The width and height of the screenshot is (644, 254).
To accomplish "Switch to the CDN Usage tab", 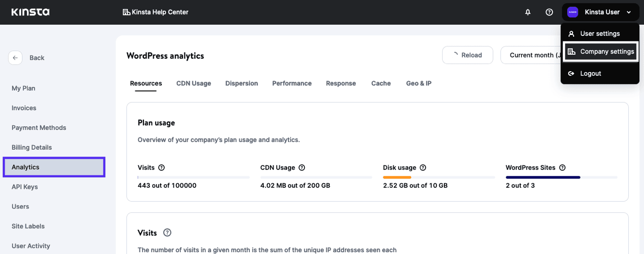I will 194,83.
